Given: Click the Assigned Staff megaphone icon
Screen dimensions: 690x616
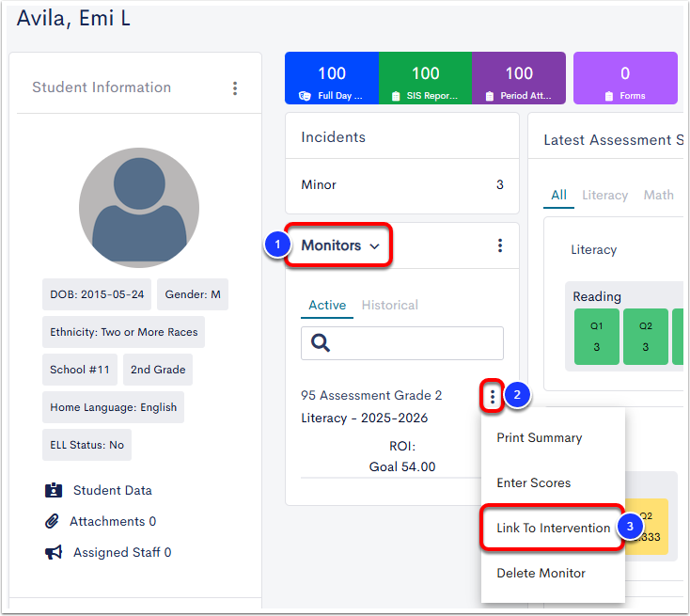Looking at the screenshot, I should pyautogui.click(x=54, y=552).
